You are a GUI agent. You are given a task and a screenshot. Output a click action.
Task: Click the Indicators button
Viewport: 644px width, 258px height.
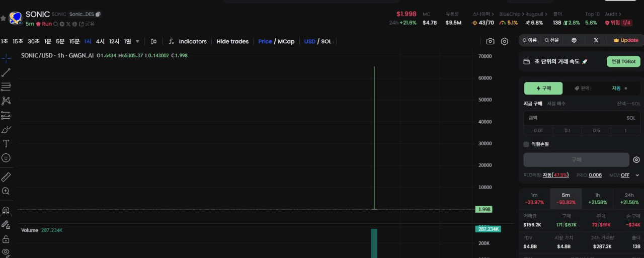pos(193,41)
